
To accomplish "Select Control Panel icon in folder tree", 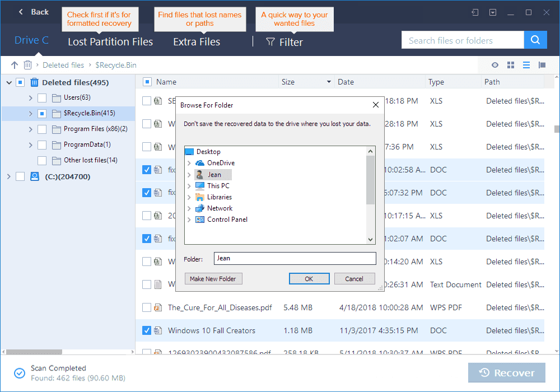I will pyautogui.click(x=200, y=220).
